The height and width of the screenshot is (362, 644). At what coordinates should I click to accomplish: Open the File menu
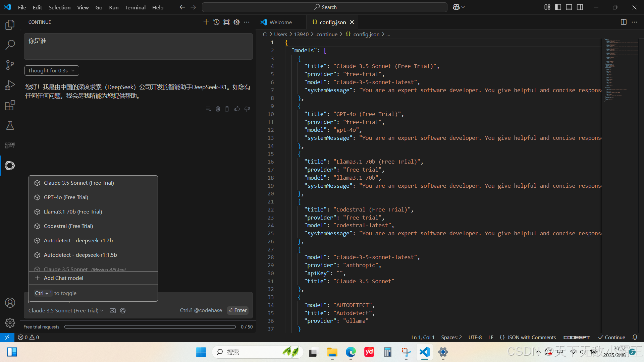tap(22, 7)
